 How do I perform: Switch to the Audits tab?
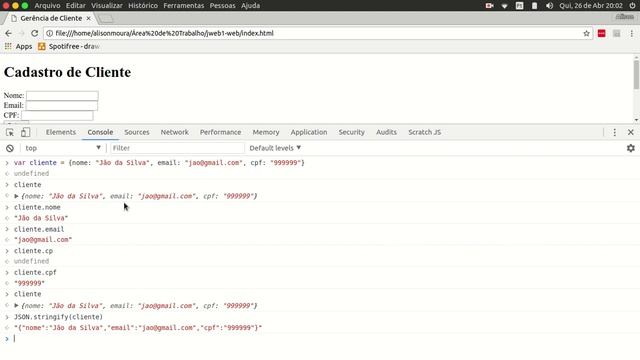pyautogui.click(x=387, y=132)
